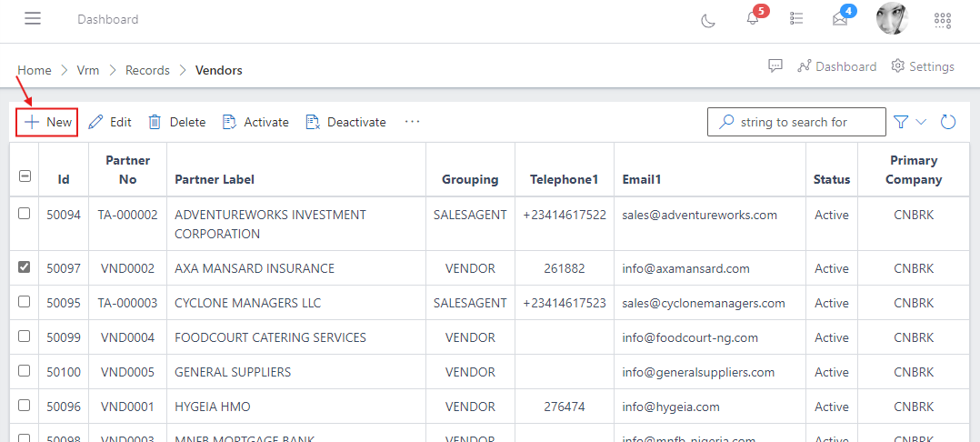The height and width of the screenshot is (442, 980).
Task: Open the task list icon in header
Action: pos(796,19)
